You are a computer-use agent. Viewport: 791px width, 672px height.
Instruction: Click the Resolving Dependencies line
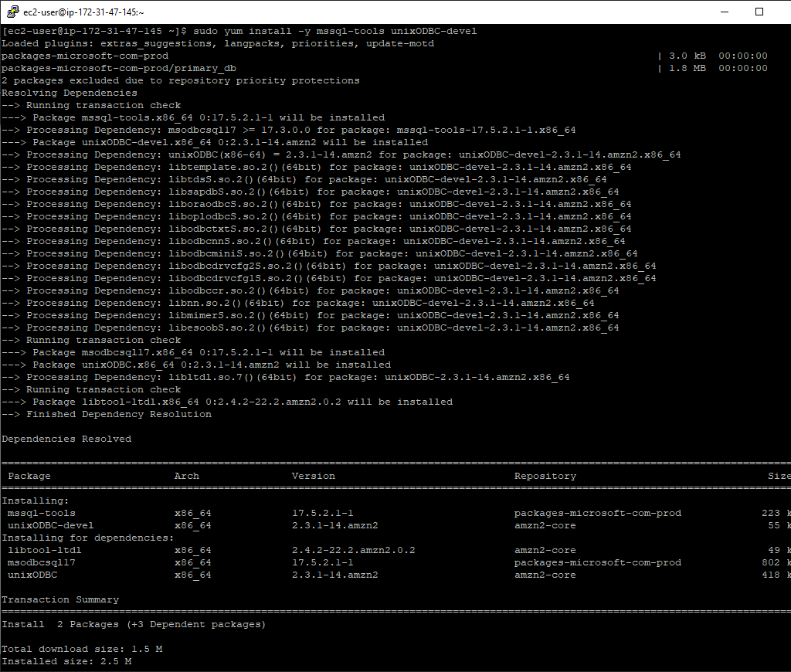click(69, 93)
